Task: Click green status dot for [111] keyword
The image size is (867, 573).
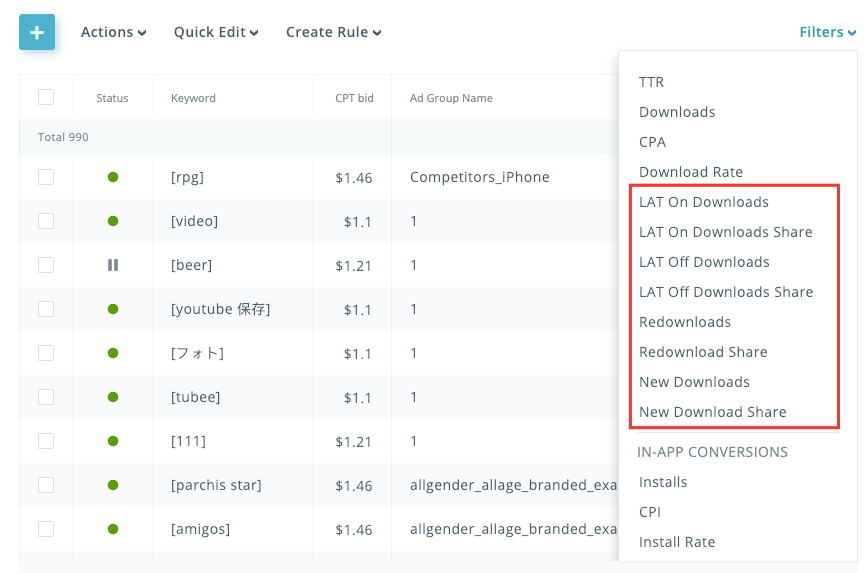Action: [x=113, y=441]
